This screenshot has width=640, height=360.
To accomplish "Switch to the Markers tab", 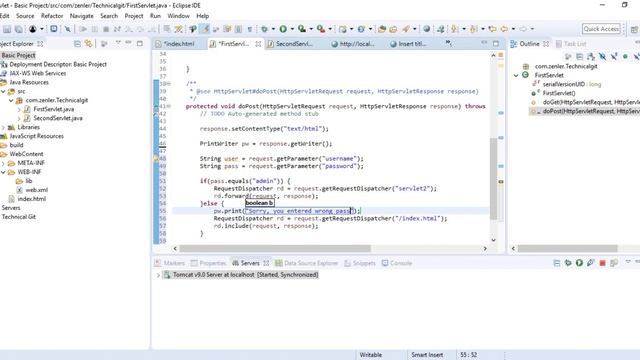I will (170, 263).
